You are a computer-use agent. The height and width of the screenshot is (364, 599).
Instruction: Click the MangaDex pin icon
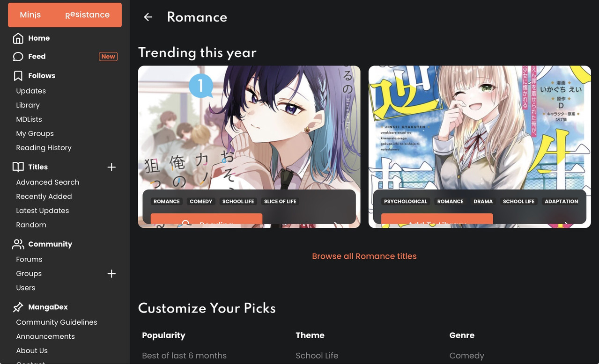pos(18,307)
